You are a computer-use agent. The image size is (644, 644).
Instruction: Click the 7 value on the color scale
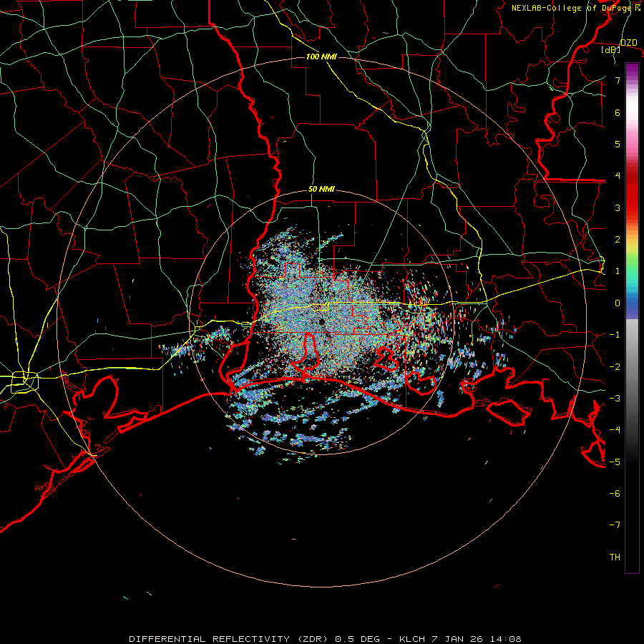tap(618, 80)
